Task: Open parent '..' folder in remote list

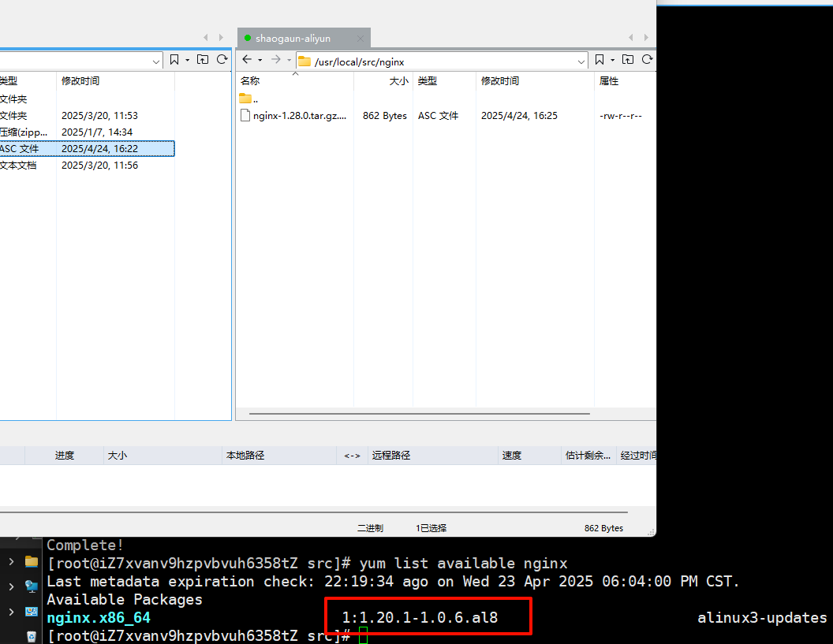Action: [x=248, y=99]
